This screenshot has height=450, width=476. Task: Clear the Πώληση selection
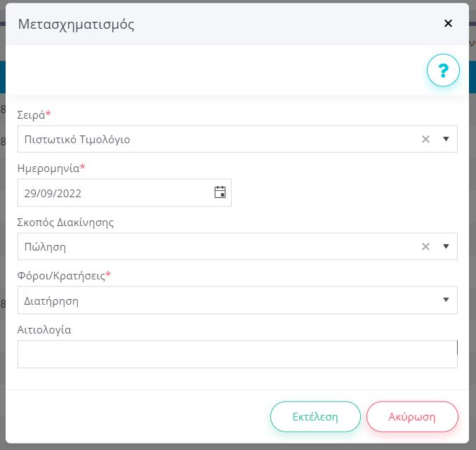click(x=425, y=246)
